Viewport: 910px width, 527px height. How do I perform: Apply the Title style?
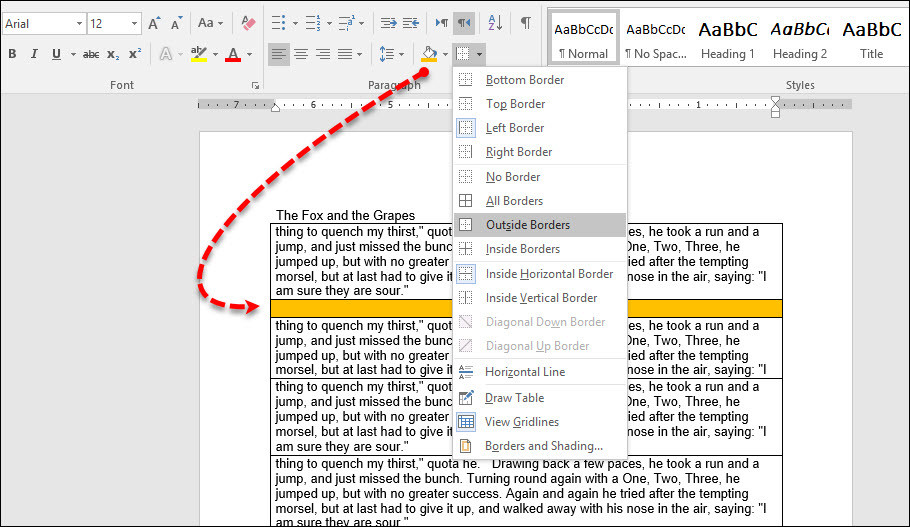click(871, 38)
